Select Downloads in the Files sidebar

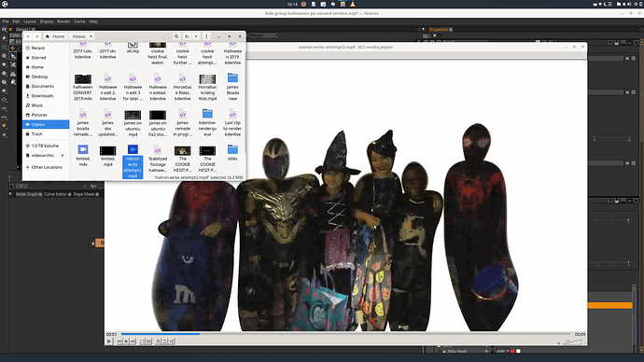[x=46, y=95]
